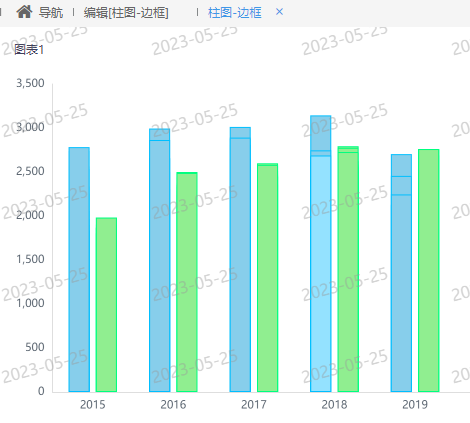
Task: Click the home navigation icon
Action: point(24,12)
